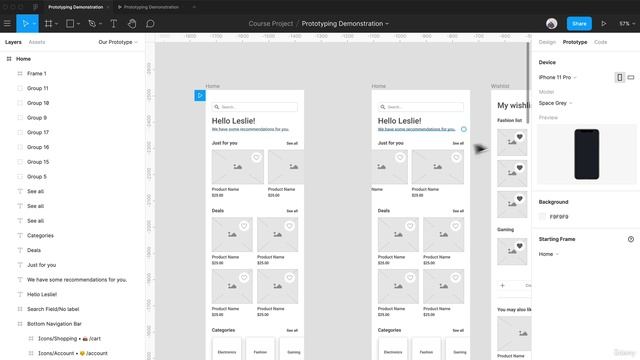The width and height of the screenshot is (640, 360).
Task: Open the Starting Frame Home dropdown
Action: pyautogui.click(x=549, y=254)
